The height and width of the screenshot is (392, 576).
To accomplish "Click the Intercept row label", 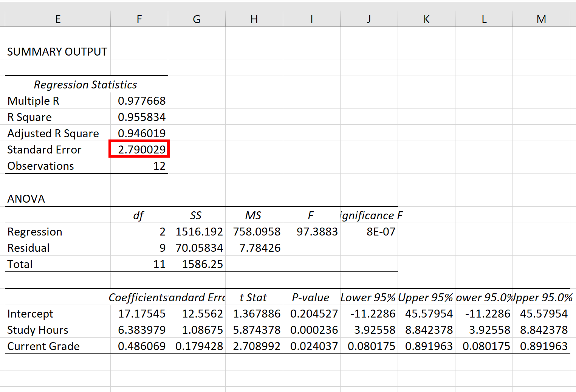I will (x=57, y=313).
